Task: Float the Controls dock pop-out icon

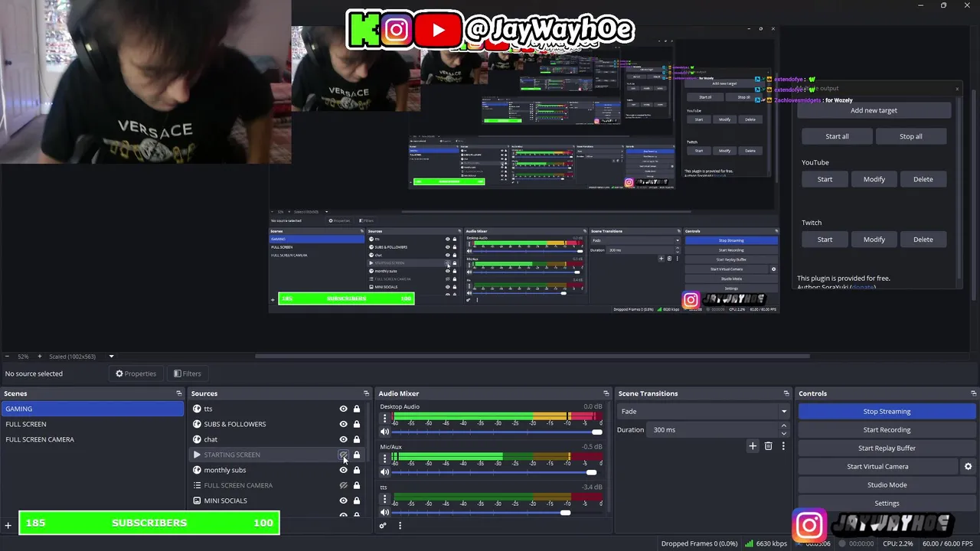Action: [x=972, y=393]
